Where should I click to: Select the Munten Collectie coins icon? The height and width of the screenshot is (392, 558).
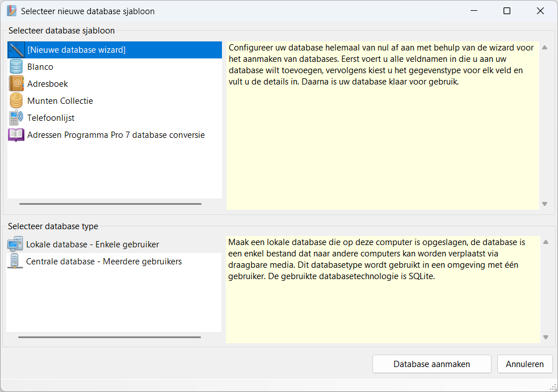pos(16,101)
